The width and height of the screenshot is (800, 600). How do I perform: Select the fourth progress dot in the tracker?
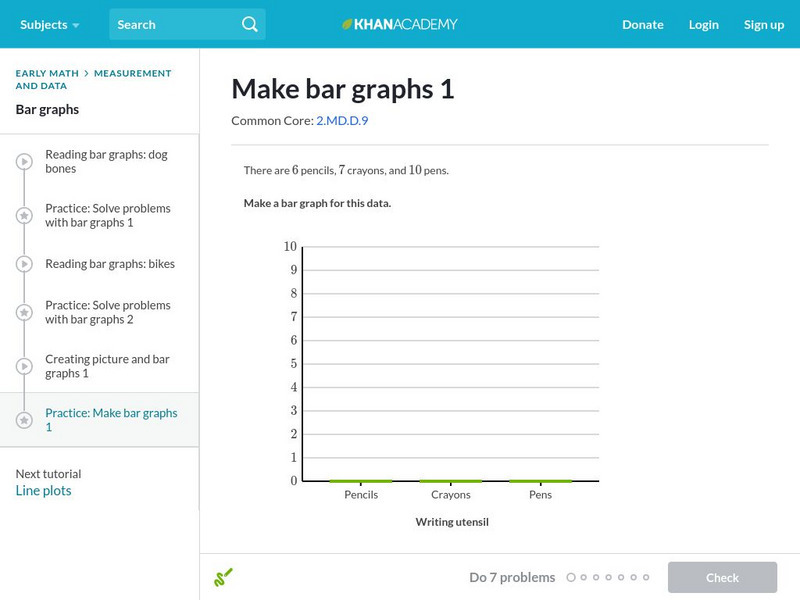tap(610, 577)
